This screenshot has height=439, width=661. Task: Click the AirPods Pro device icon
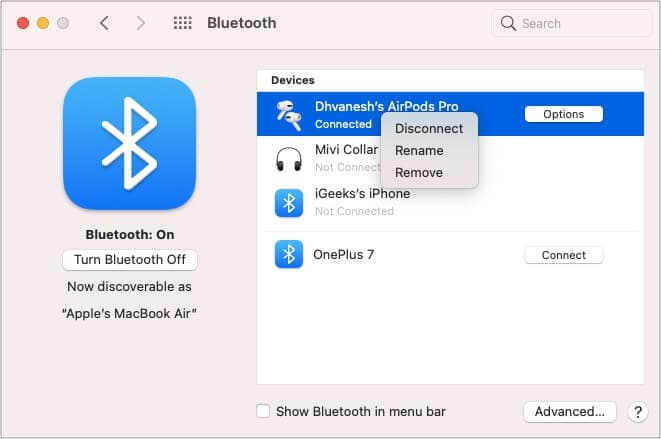tap(289, 116)
